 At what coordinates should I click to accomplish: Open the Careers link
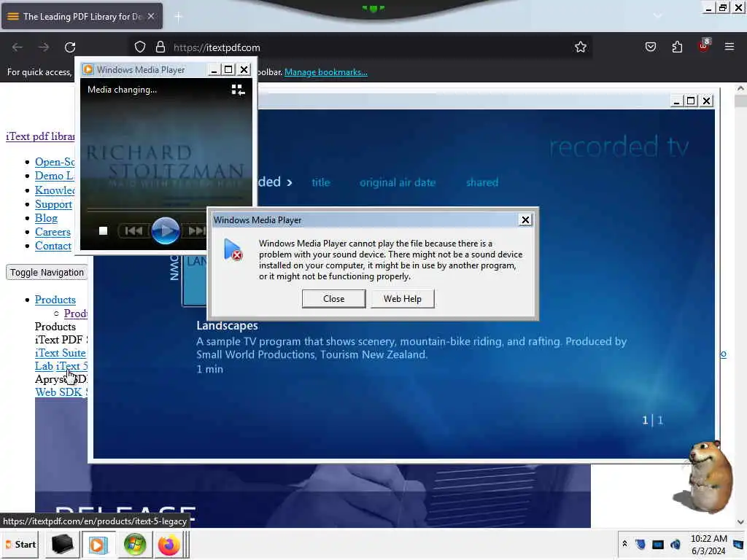click(53, 232)
